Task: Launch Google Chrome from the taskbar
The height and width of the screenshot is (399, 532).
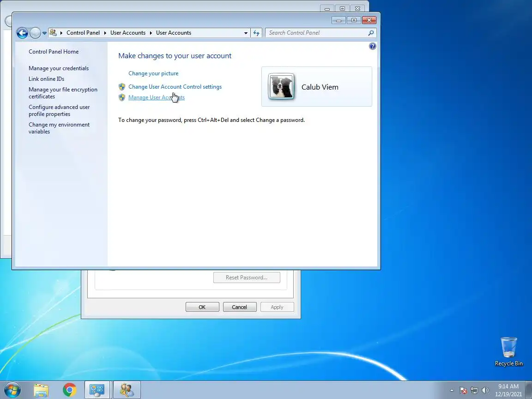Action: pyautogui.click(x=70, y=390)
